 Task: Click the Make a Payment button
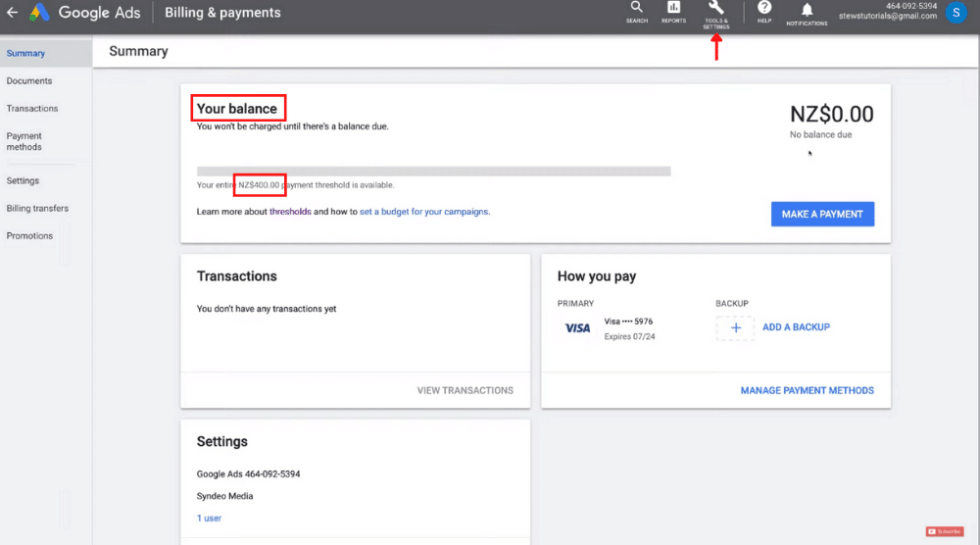[x=822, y=214]
